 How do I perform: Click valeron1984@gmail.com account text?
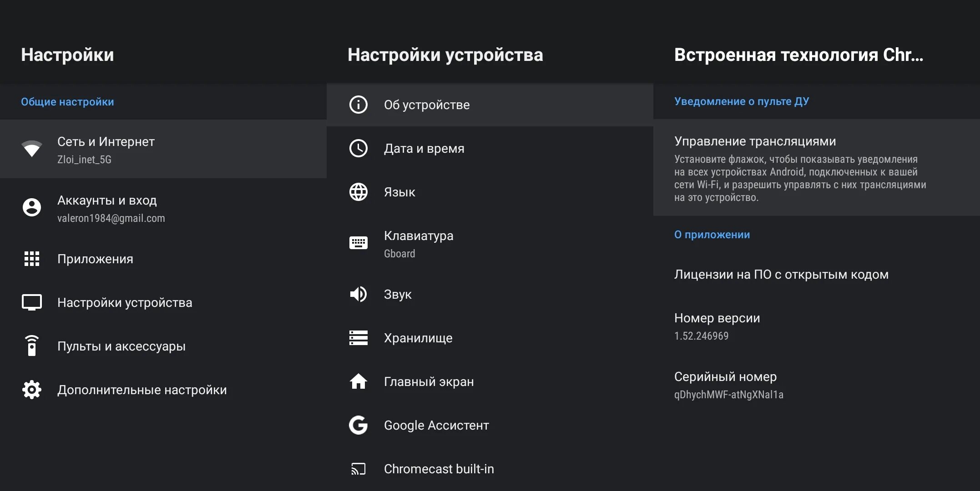[111, 218]
